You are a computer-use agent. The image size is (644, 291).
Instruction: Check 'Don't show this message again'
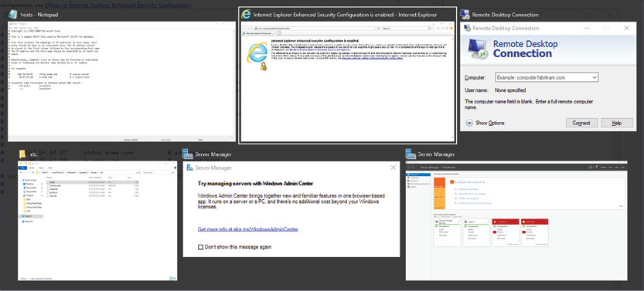(x=200, y=247)
